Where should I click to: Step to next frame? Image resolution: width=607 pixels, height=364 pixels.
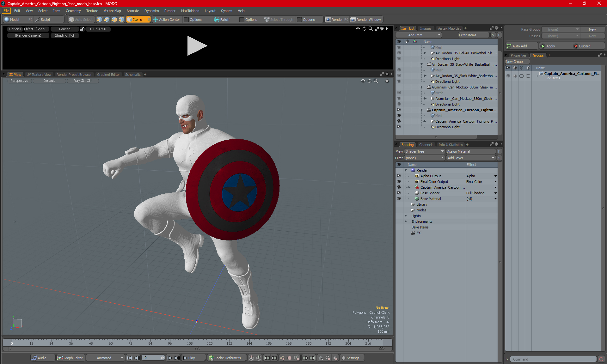[x=169, y=358]
